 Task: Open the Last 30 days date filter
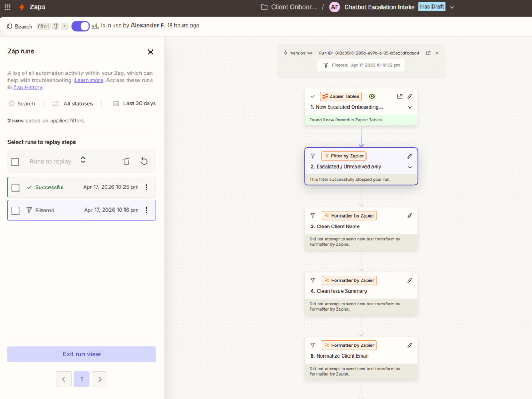point(135,103)
